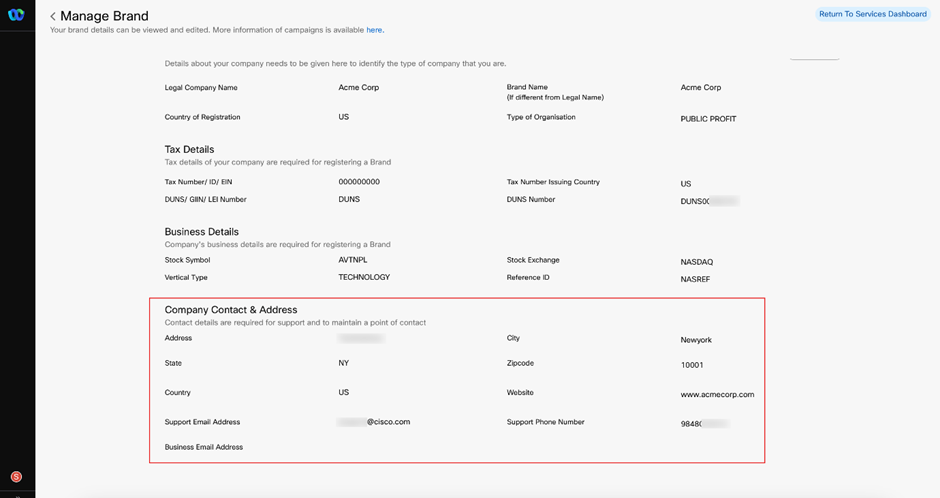940x498 pixels.
Task: Click the Website label
Action: [520, 393]
